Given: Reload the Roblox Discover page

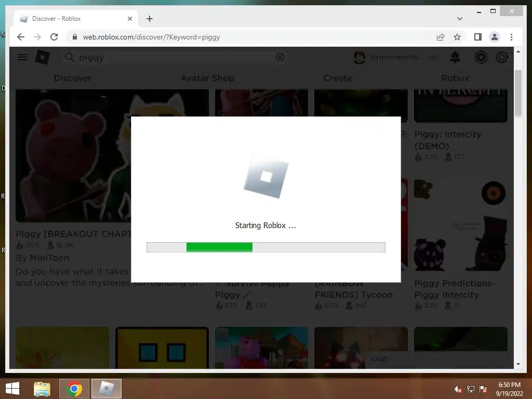Looking at the screenshot, I should pyautogui.click(x=54, y=37).
